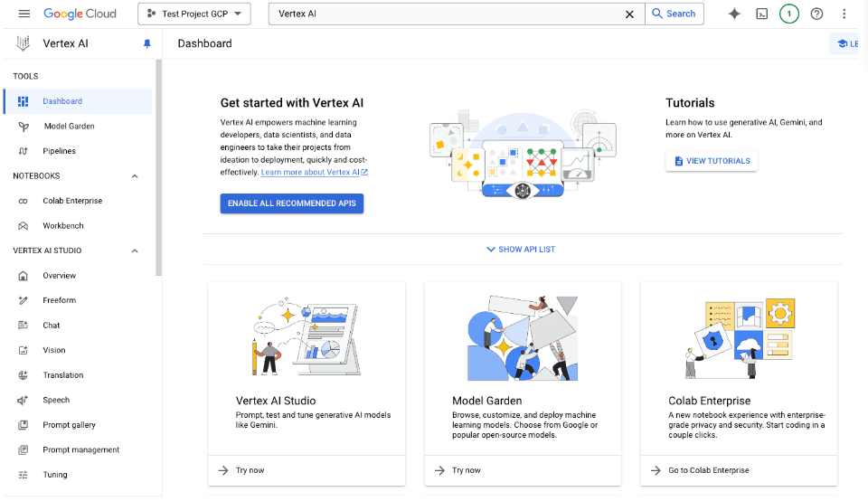Unpin Vertex AI using the pin icon

[147, 43]
